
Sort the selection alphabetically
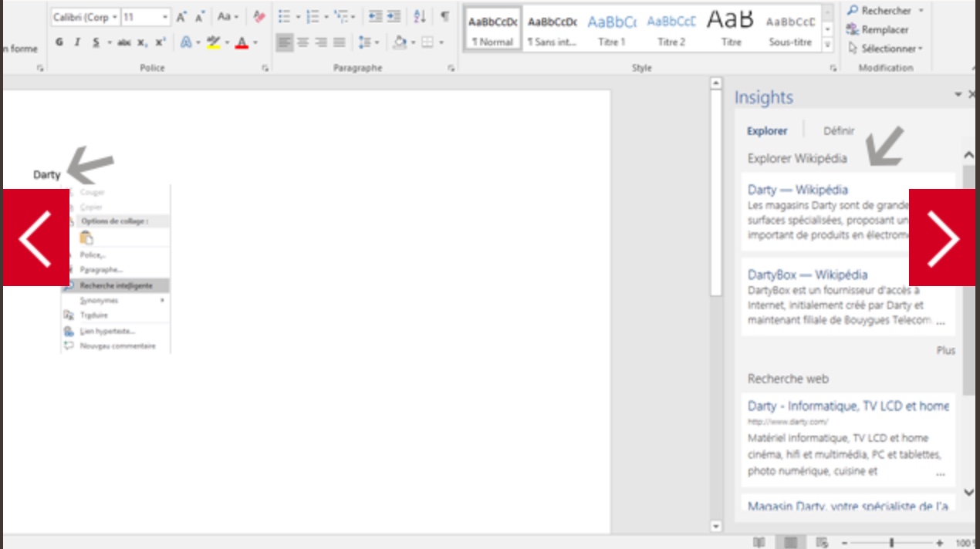[419, 17]
